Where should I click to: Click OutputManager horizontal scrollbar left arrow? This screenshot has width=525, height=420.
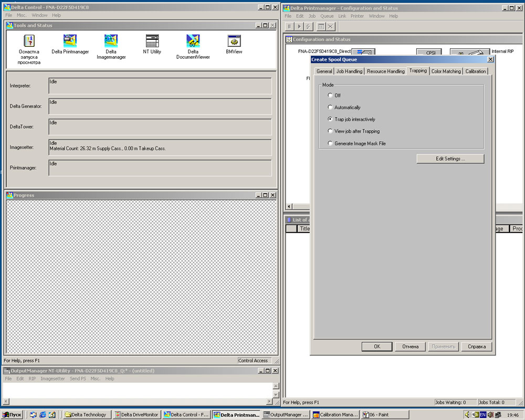(x=6, y=401)
